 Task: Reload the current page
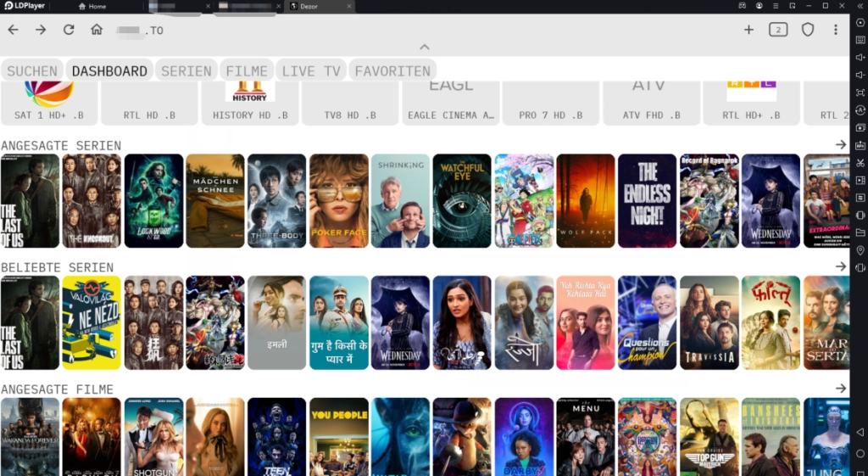tap(69, 30)
